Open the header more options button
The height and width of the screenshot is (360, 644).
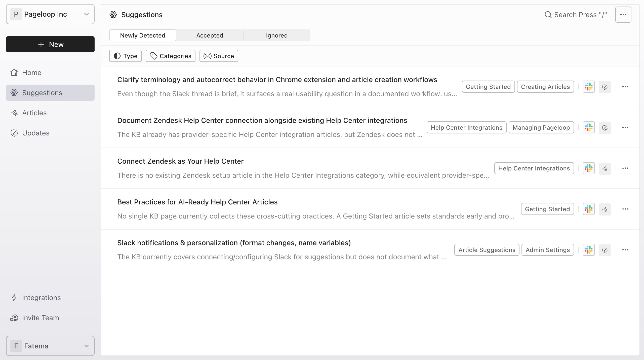tap(623, 15)
